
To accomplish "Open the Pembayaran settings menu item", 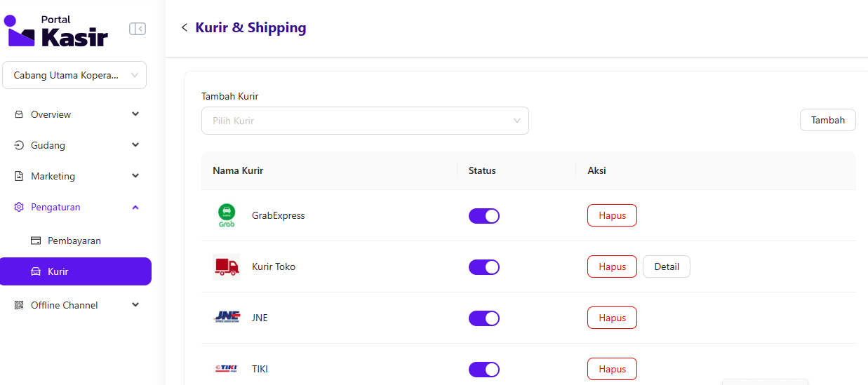I will [x=74, y=241].
